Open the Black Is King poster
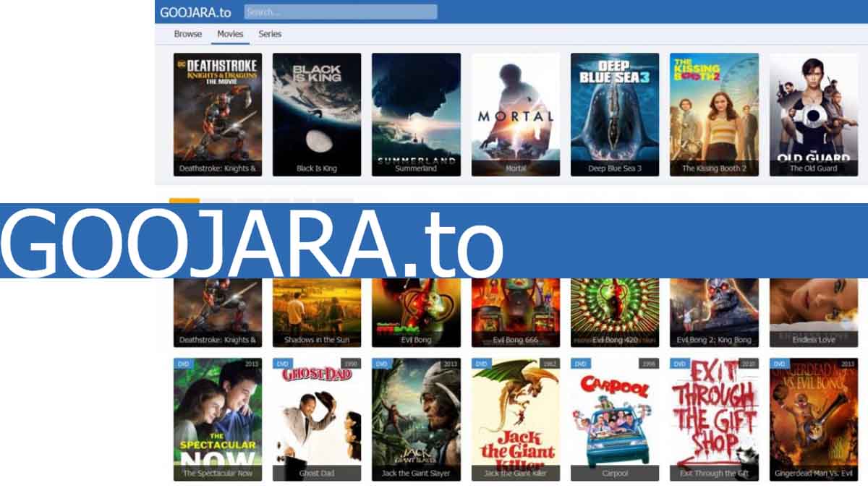 point(317,114)
